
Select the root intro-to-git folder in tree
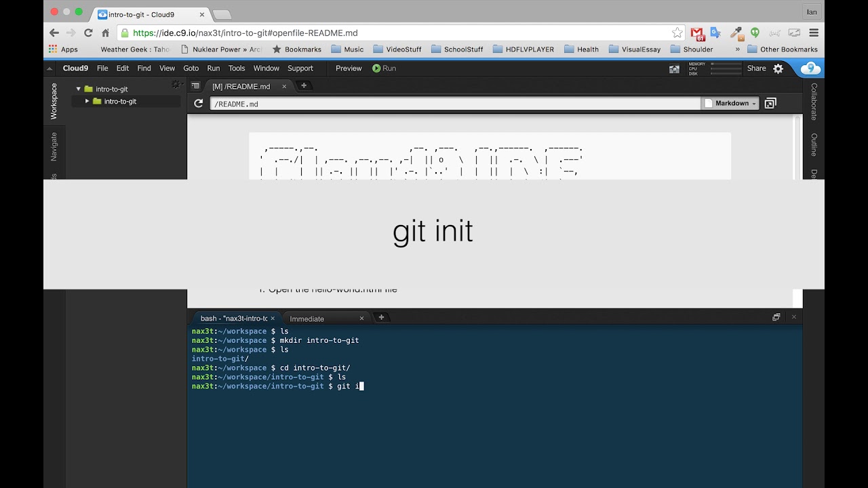point(112,89)
